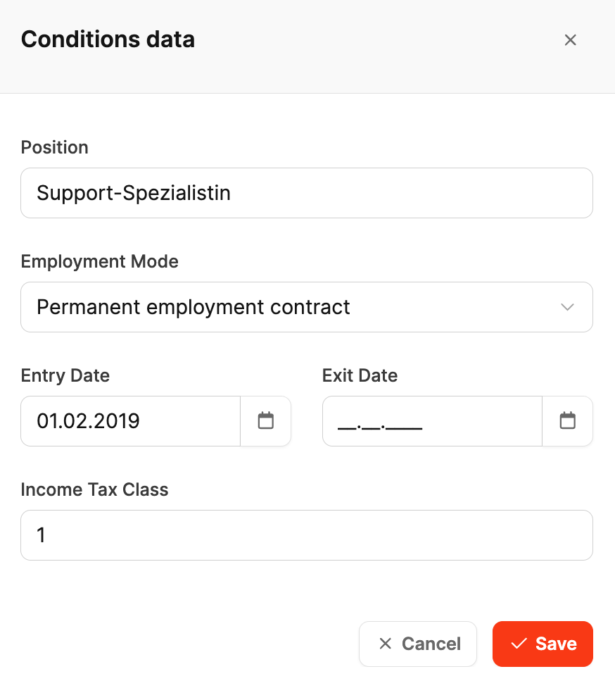Click the empty Exit Date input

coord(431,421)
